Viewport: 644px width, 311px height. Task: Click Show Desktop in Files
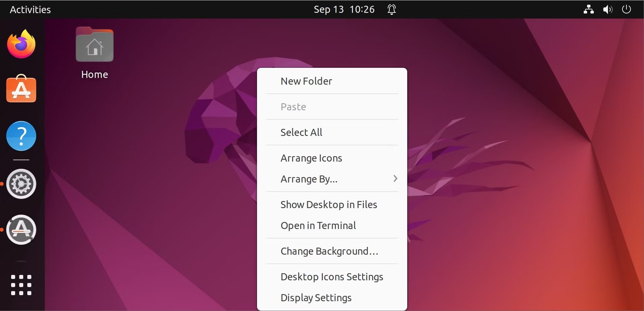[x=332, y=204]
